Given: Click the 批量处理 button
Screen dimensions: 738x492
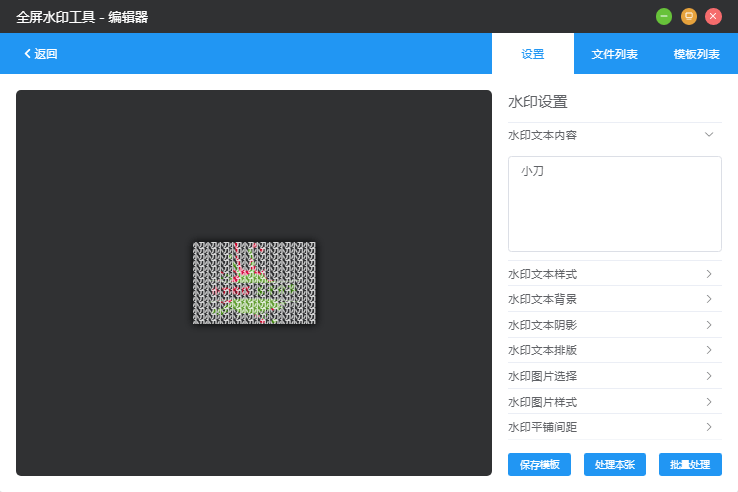Looking at the screenshot, I should [x=690, y=465].
